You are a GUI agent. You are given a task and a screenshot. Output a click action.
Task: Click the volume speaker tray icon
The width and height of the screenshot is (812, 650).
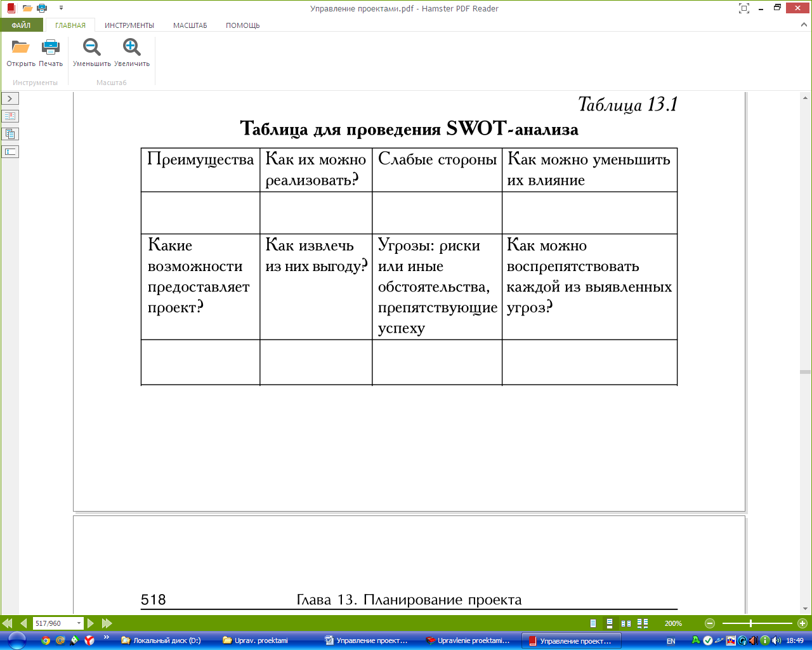click(x=776, y=641)
